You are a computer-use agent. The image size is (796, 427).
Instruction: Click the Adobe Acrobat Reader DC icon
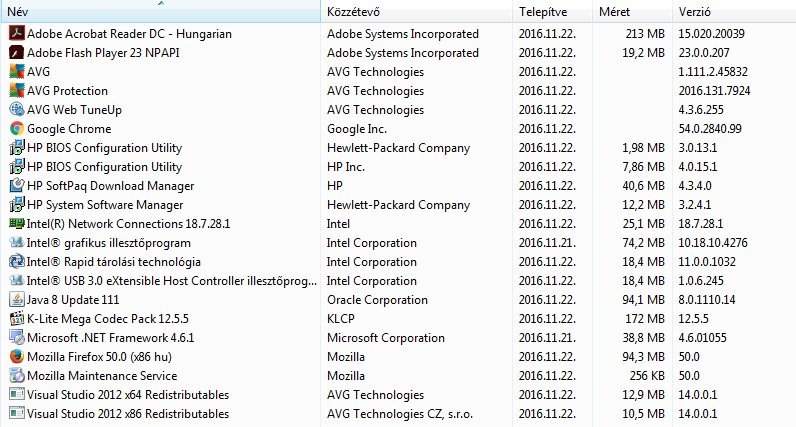coord(16,33)
